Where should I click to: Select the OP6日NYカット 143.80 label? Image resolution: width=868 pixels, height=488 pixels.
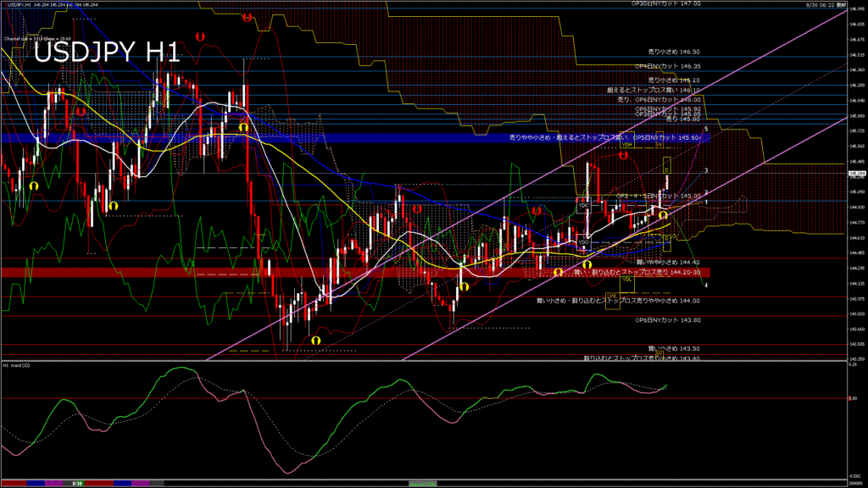pyautogui.click(x=668, y=320)
